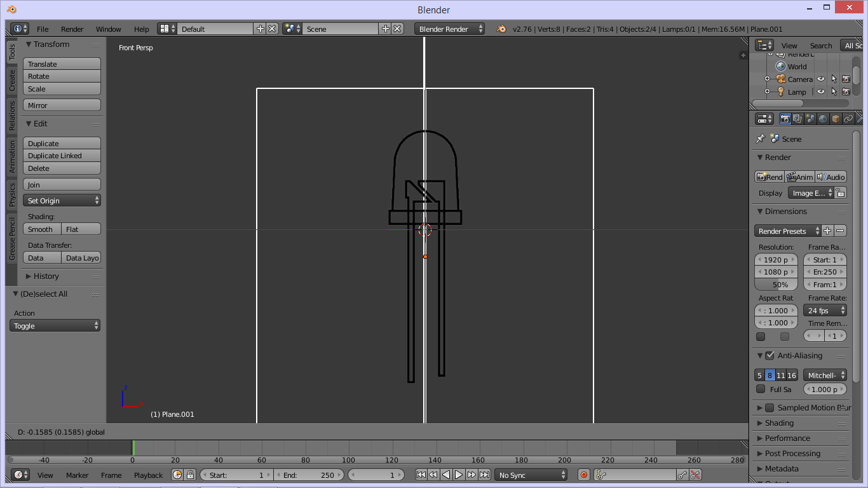The width and height of the screenshot is (868, 488).
Task: Click the Translate button
Action: 62,64
